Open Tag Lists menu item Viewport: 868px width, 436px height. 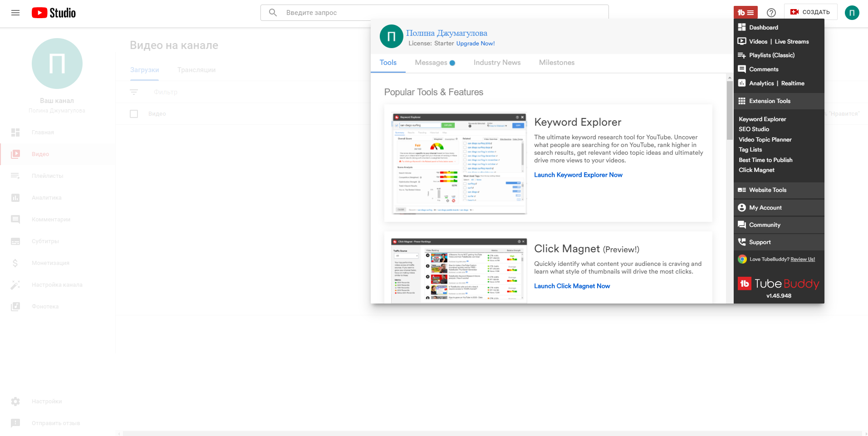[x=750, y=150]
